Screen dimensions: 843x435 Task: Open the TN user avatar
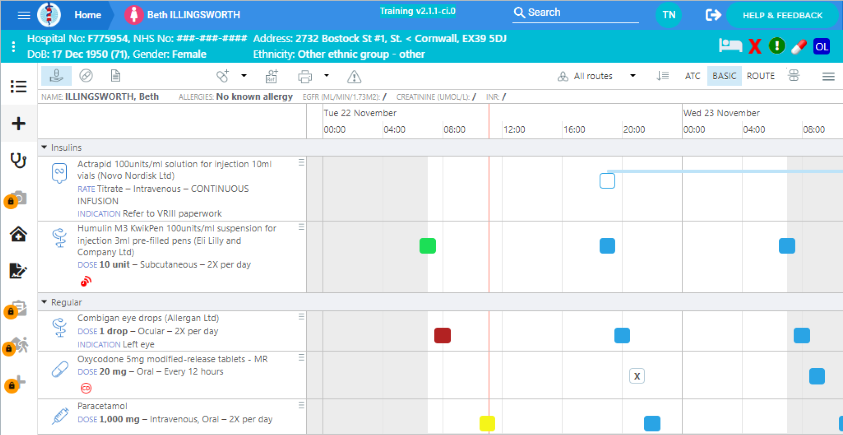[668, 15]
